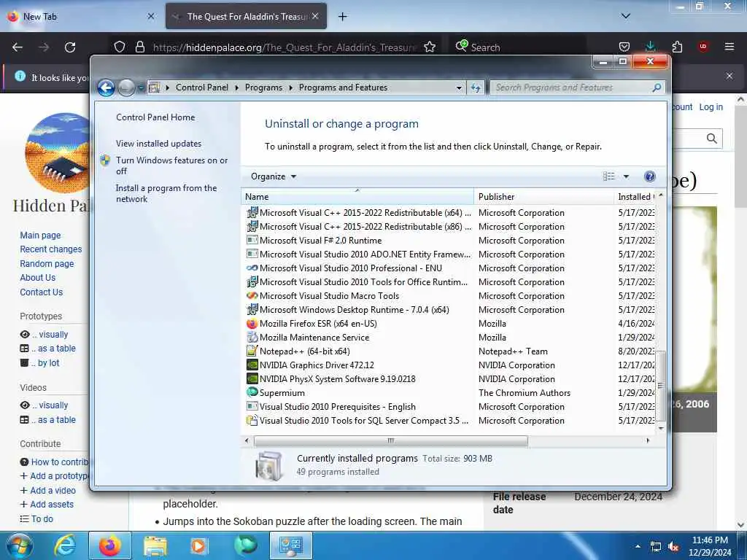Viewport: 747px width, 560px height.
Task: Select Mozilla Firefox ESR program icon in list
Action: [252, 324]
